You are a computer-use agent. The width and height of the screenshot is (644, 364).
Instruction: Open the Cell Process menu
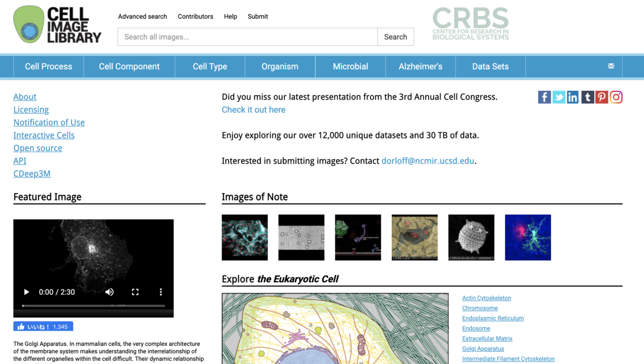48,66
